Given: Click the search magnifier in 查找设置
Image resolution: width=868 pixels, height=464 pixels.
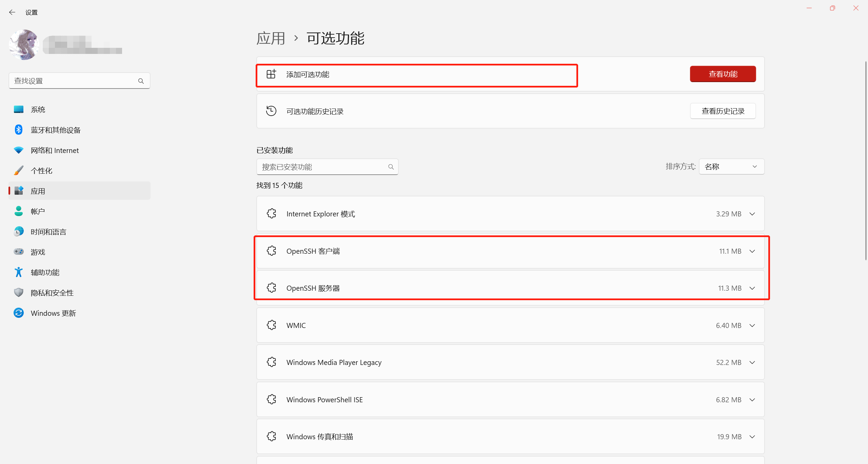Looking at the screenshot, I should (x=141, y=81).
